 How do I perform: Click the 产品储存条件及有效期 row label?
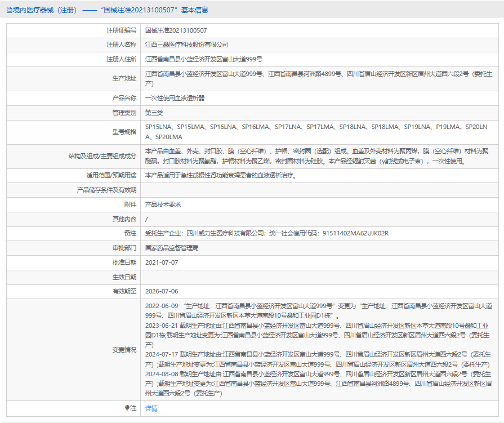[x=106, y=190]
